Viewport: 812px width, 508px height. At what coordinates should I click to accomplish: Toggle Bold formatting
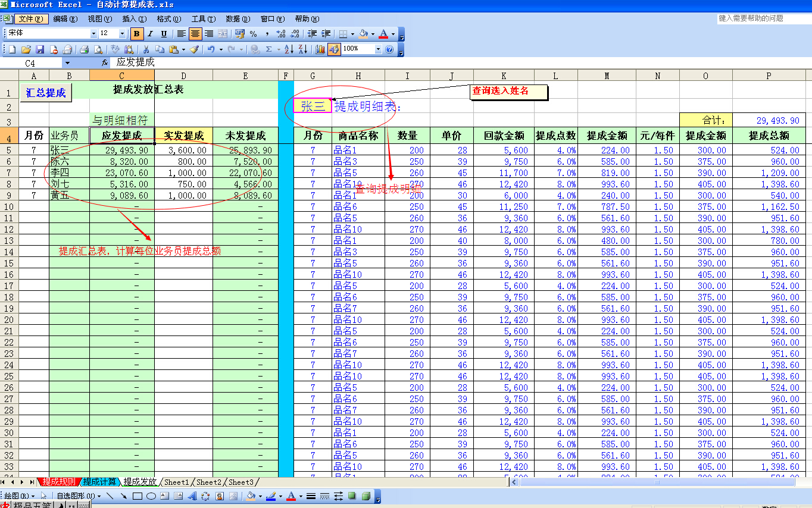tap(136, 34)
